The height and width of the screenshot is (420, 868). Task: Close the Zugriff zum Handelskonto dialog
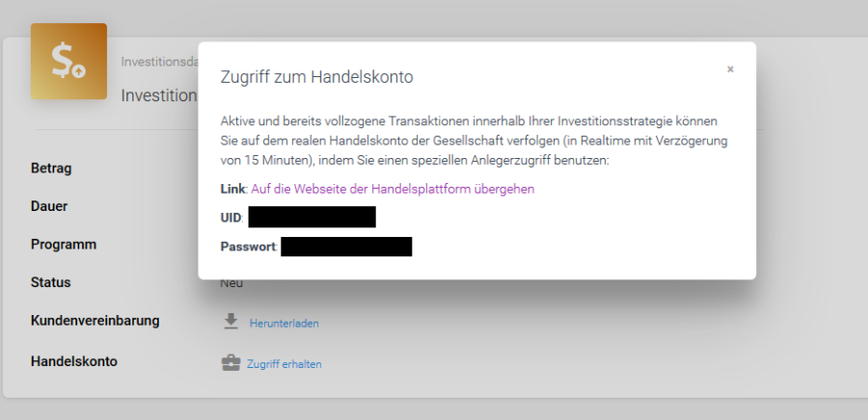[730, 69]
